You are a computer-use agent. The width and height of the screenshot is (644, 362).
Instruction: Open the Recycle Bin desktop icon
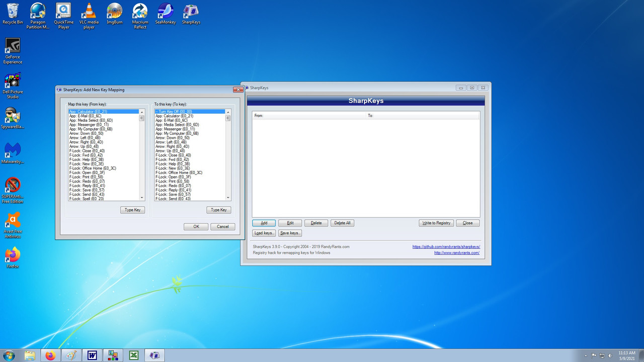point(13,14)
